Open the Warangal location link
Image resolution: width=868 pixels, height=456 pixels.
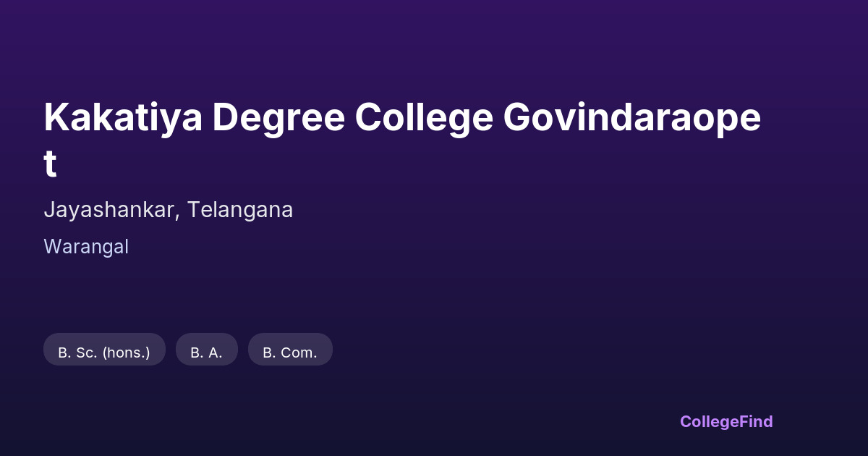pos(86,247)
